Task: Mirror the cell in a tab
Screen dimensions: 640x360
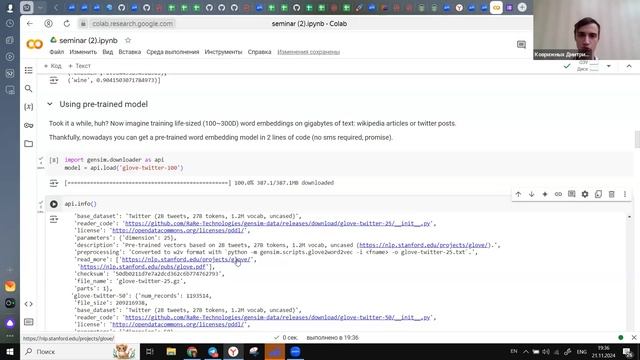Action: [x=598, y=194]
